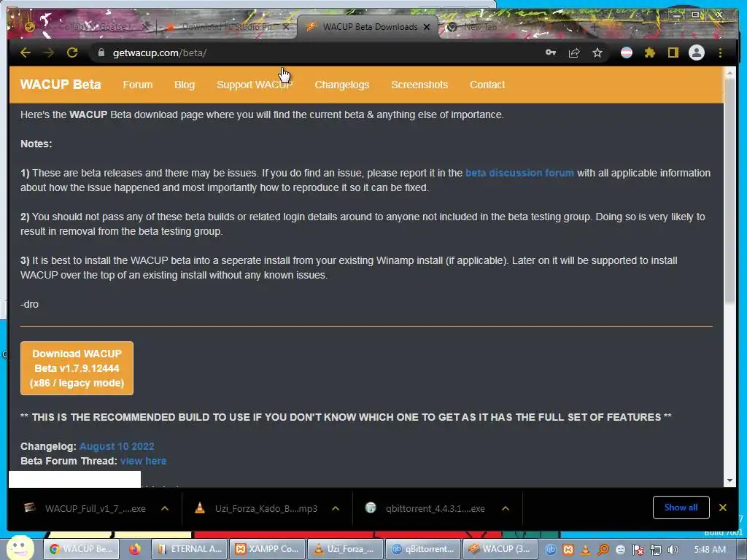Click the qBittorrent system tray icon
Image resolution: width=747 pixels, height=560 pixels.
coord(551,550)
